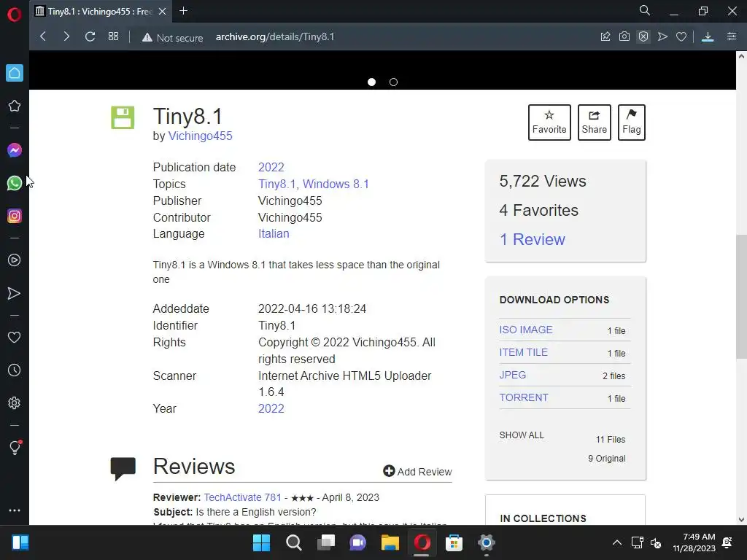
Task: Go forward to next page
Action: (x=66, y=36)
